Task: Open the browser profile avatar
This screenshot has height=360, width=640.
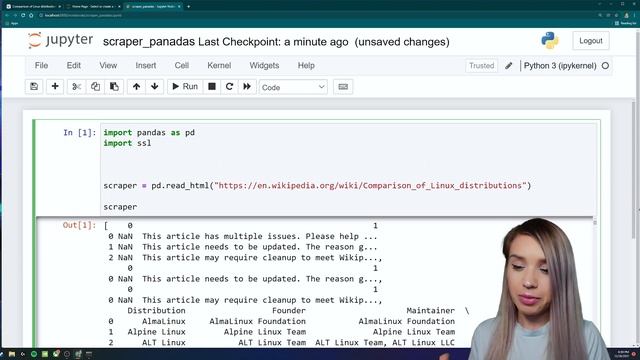Action: click(x=626, y=15)
